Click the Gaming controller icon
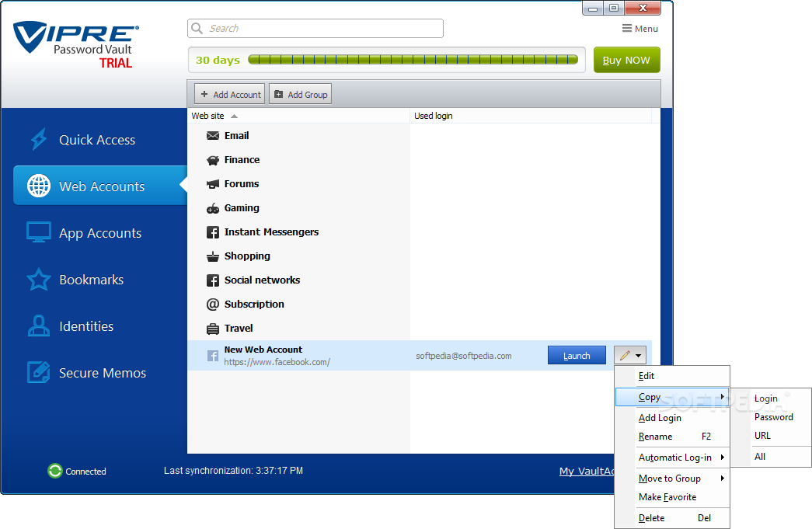This screenshot has width=812, height=529. click(213, 208)
